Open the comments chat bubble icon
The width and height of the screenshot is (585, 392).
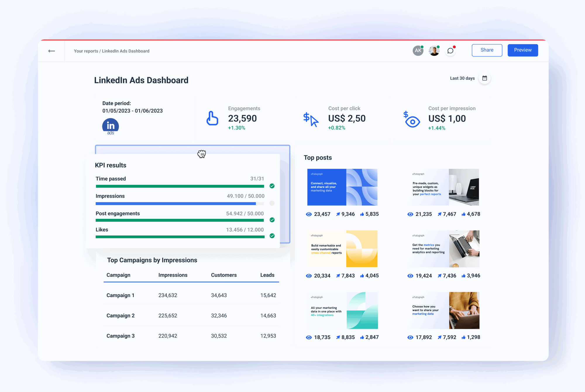[450, 50]
